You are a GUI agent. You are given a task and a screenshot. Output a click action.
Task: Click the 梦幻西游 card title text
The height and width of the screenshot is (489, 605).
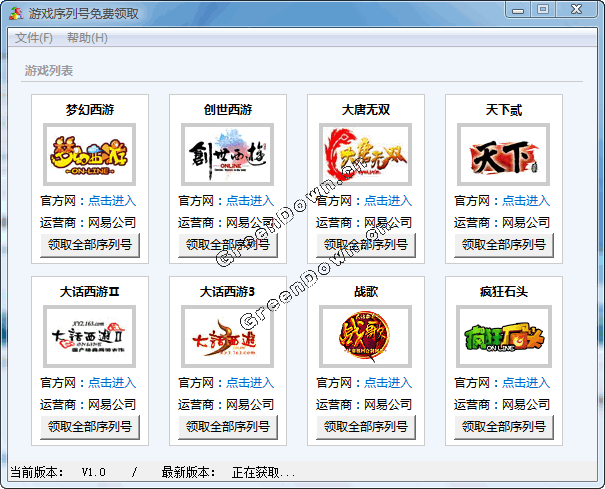point(90,110)
